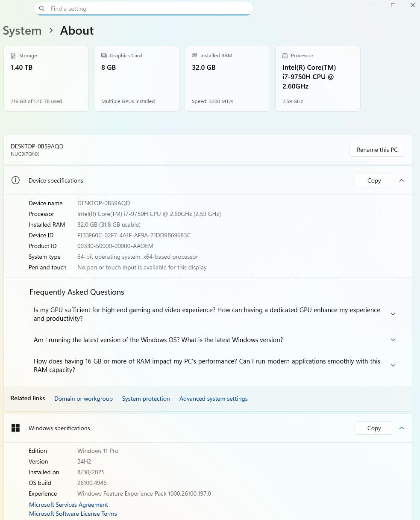
Task: Click the Graphics Card icon
Action: pos(104,56)
